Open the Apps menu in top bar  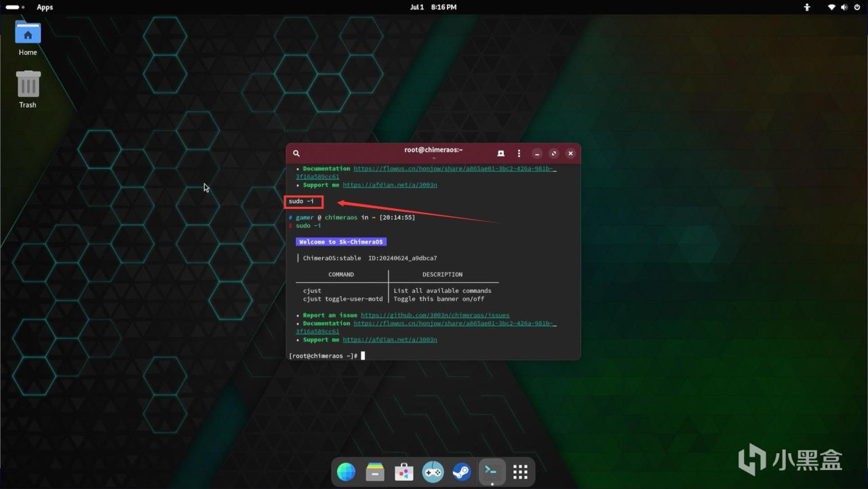45,7
